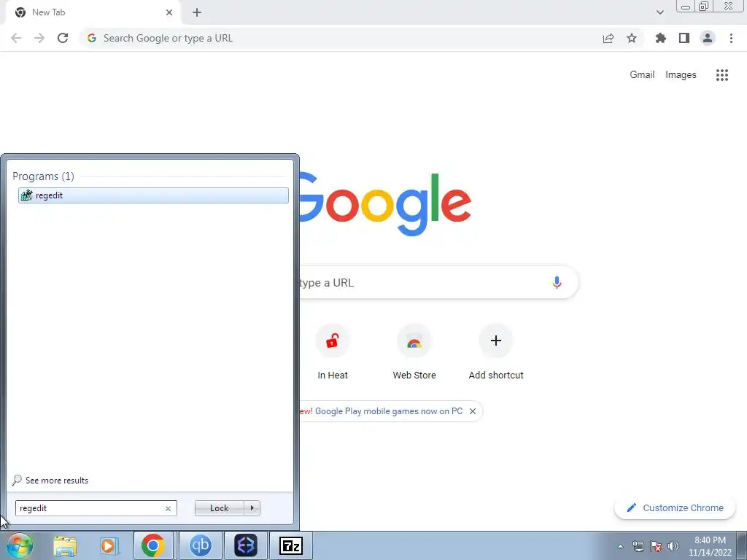Share this page icon in address bar
Viewport: 747px width, 560px height.
608,38
